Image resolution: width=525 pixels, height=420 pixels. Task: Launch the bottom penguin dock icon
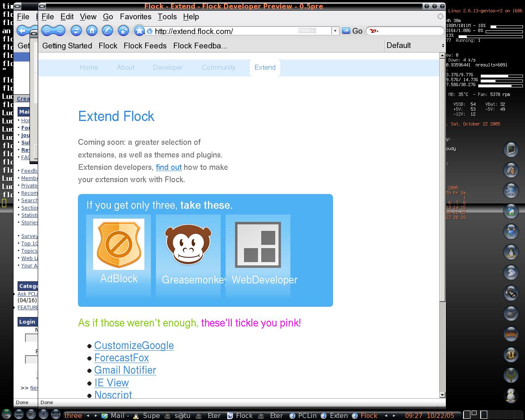[x=511, y=395]
